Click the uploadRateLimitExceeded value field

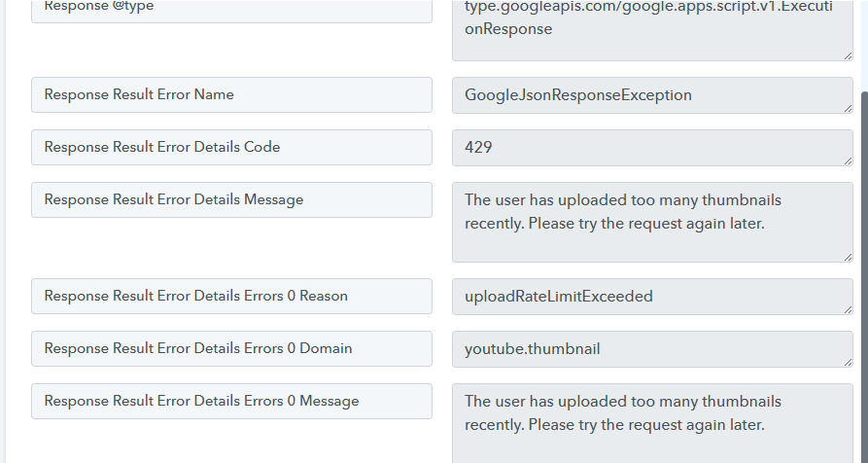pos(651,297)
